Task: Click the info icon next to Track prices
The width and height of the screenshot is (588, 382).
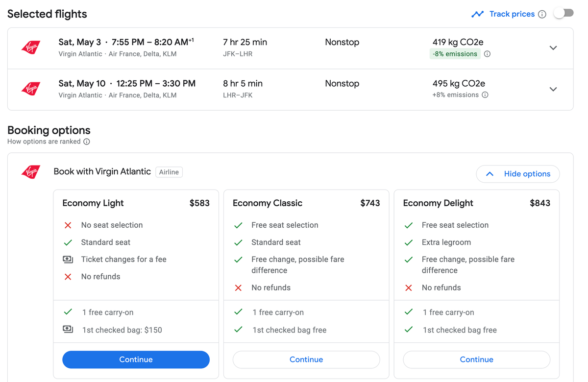Action: click(542, 14)
